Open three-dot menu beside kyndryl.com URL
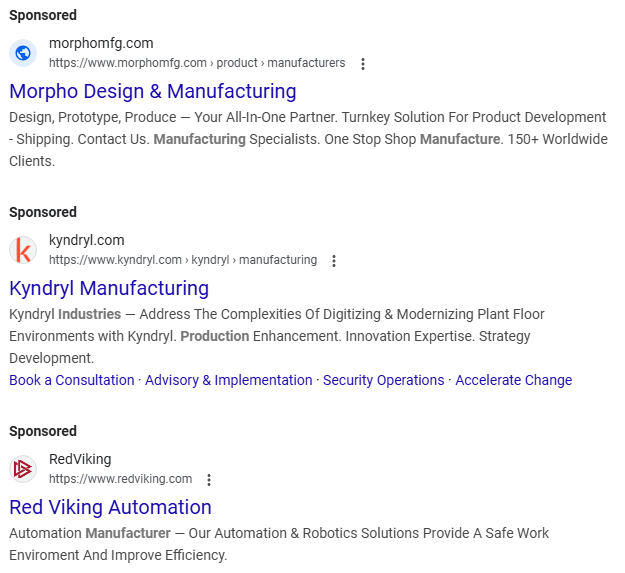 pyautogui.click(x=334, y=261)
